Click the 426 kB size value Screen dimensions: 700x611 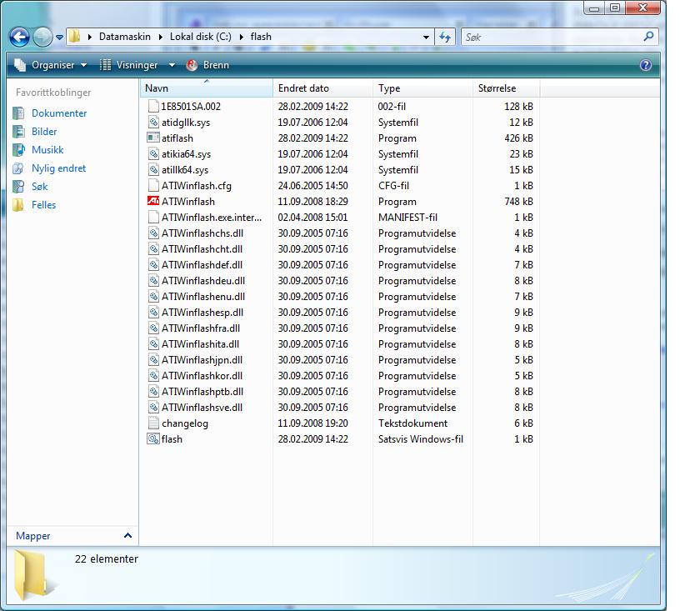point(518,138)
